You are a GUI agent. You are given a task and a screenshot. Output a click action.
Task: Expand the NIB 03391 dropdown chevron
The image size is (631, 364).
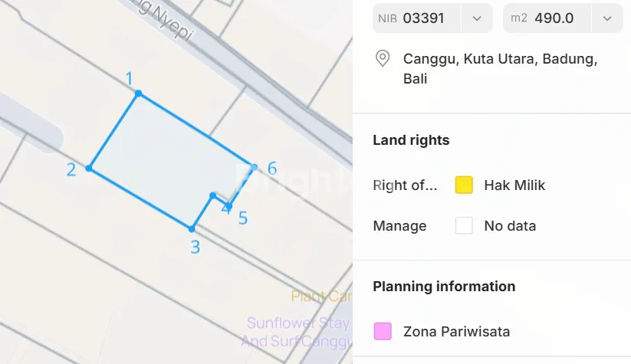coord(477,18)
